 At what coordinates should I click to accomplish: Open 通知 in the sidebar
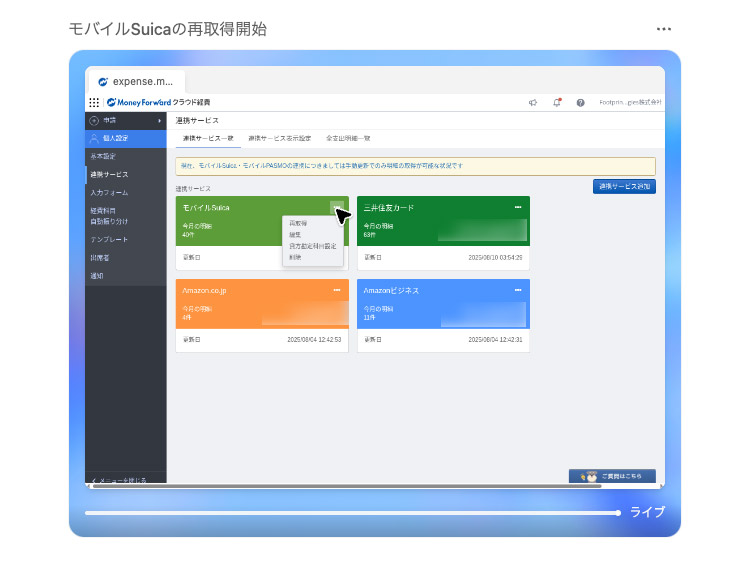[x=126, y=276]
